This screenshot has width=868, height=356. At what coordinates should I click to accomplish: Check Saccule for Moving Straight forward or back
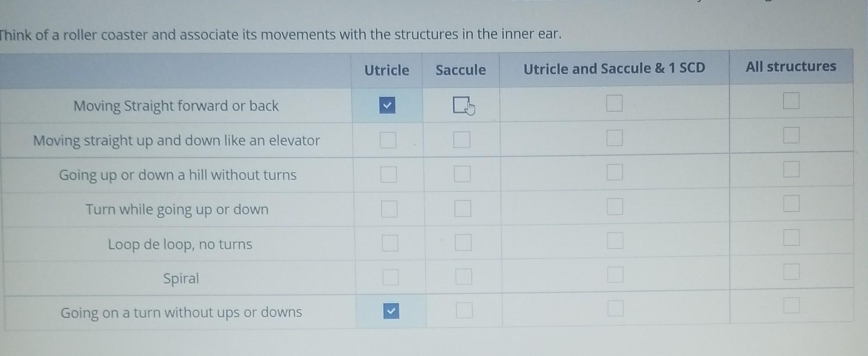(461, 105)
